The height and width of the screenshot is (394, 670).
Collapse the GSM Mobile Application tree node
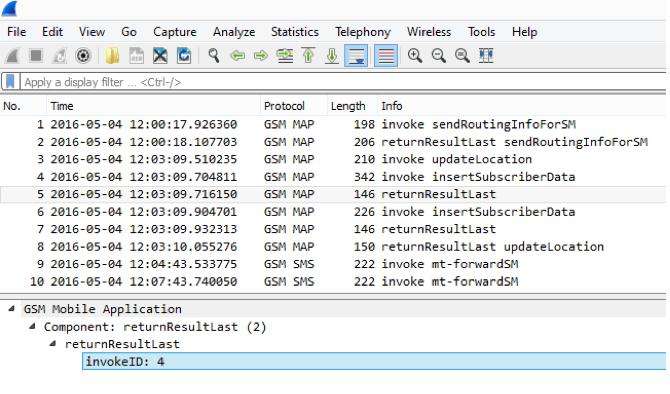[12, 309]
